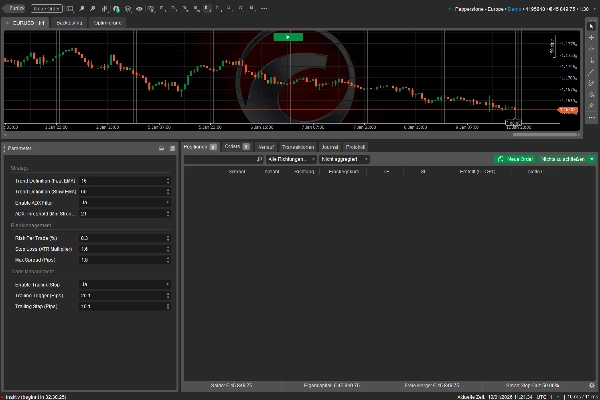600x400 pixels.
Task: Open the chart type selector icon
Action: pyautogui.click(x=70, y=8)
